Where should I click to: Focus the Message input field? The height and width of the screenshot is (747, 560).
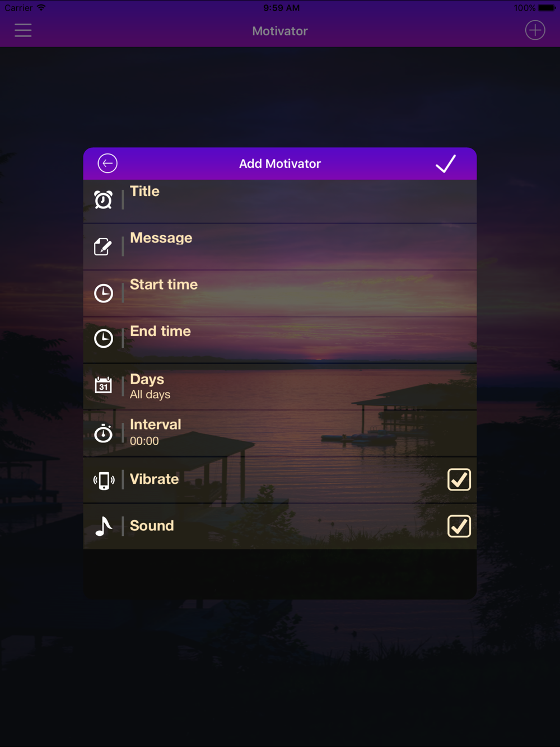click(x=280, y=247)
